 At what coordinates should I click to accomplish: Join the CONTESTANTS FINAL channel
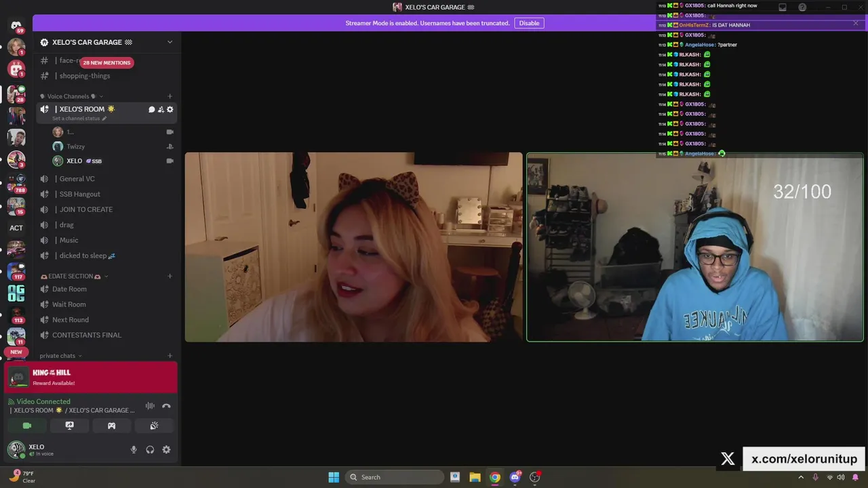coord(106,335)
